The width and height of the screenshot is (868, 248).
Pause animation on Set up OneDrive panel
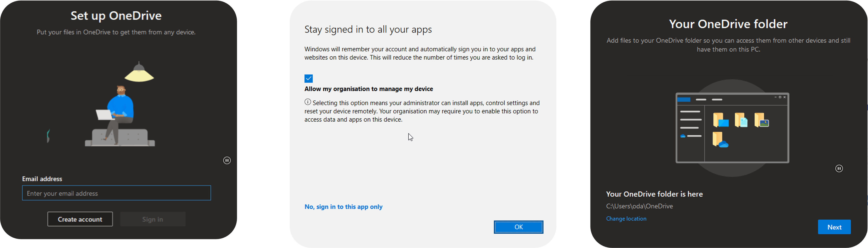227,160
